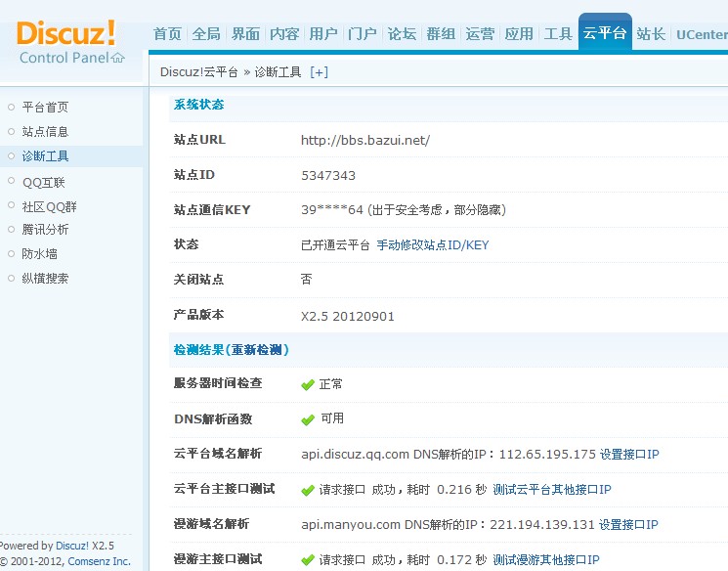Open 腾讯分析 in sidebar
This screenshot has height=571, width=728.
pyautogui.click(x=45, y=230)
